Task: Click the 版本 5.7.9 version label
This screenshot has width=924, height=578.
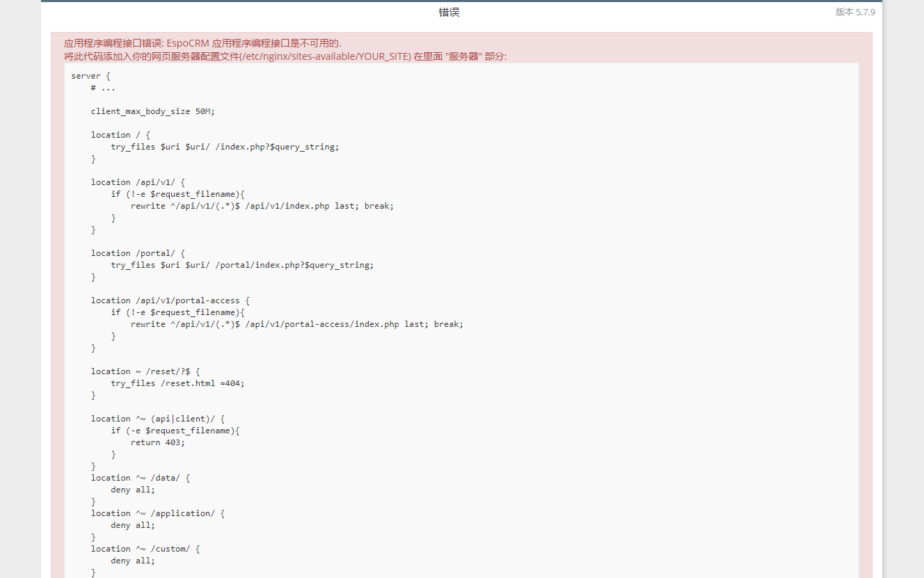Action: (855, 12)
